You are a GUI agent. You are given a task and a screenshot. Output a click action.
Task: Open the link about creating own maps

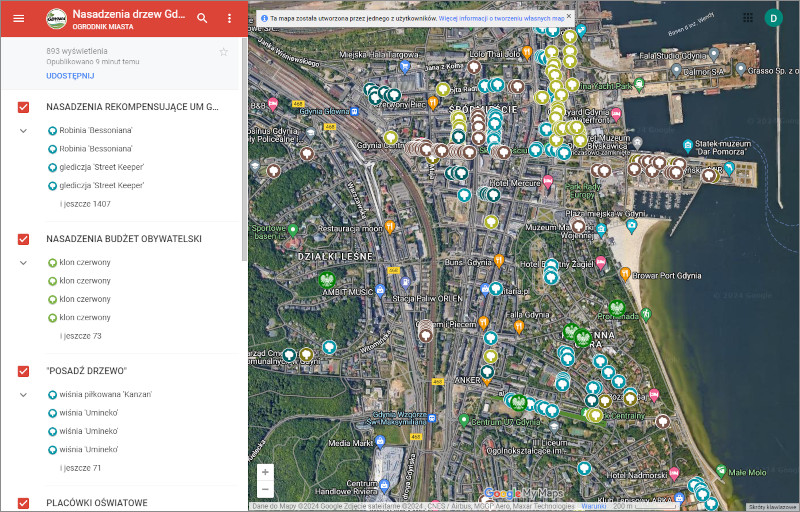point(502,18)
